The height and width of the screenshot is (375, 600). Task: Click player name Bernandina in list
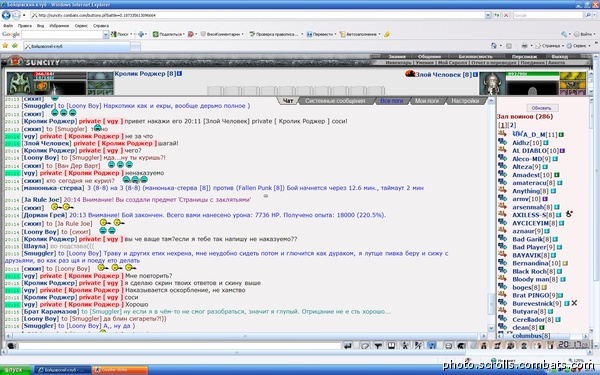pos(531,263)
